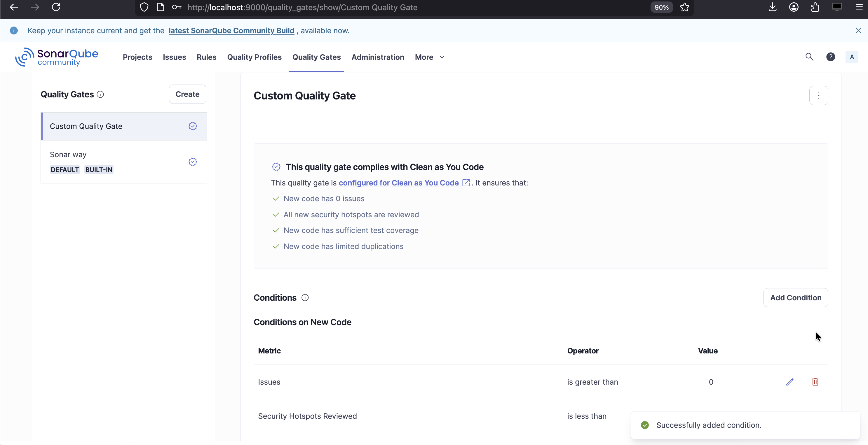
Task: Open the user account avatar menu
Action: click(x=851, y=57)
